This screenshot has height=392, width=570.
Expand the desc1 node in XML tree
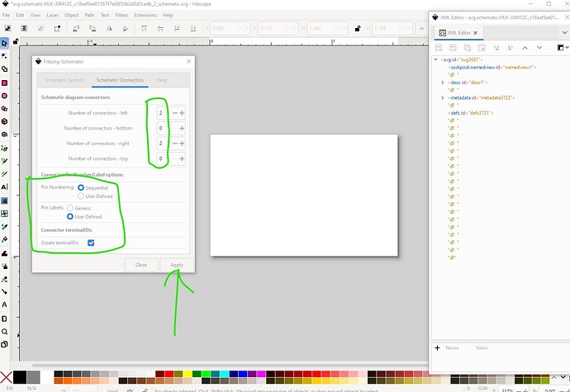coord(443,83)
